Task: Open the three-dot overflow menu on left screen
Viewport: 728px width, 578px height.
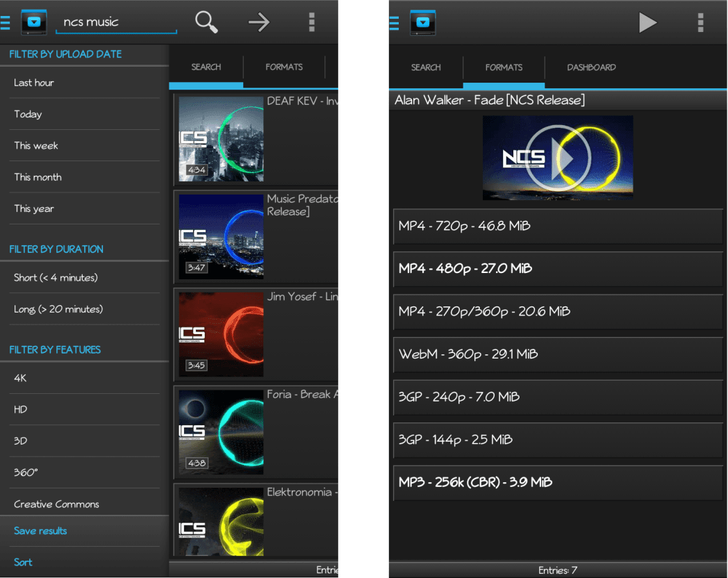Action: 311,22
